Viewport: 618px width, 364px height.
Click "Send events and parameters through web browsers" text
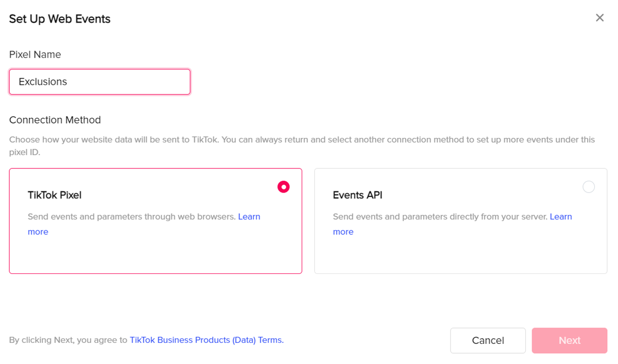point(131,217)
